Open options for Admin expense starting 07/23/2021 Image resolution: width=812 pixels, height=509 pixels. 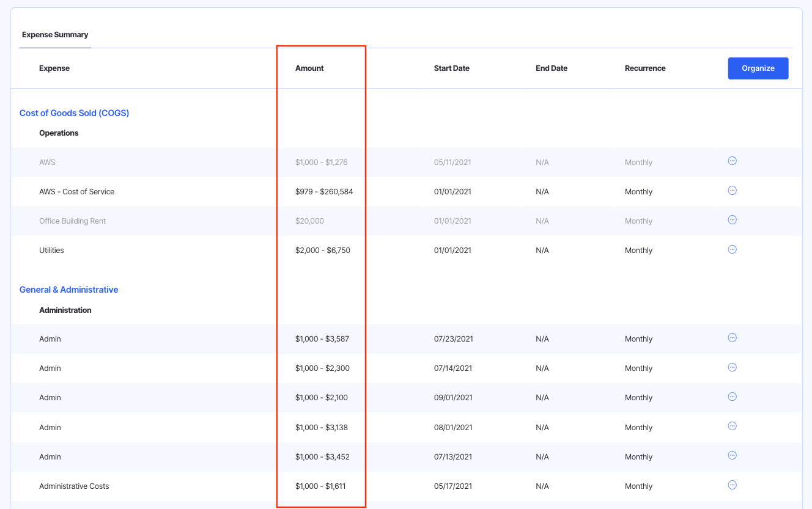tap(732, 338)
